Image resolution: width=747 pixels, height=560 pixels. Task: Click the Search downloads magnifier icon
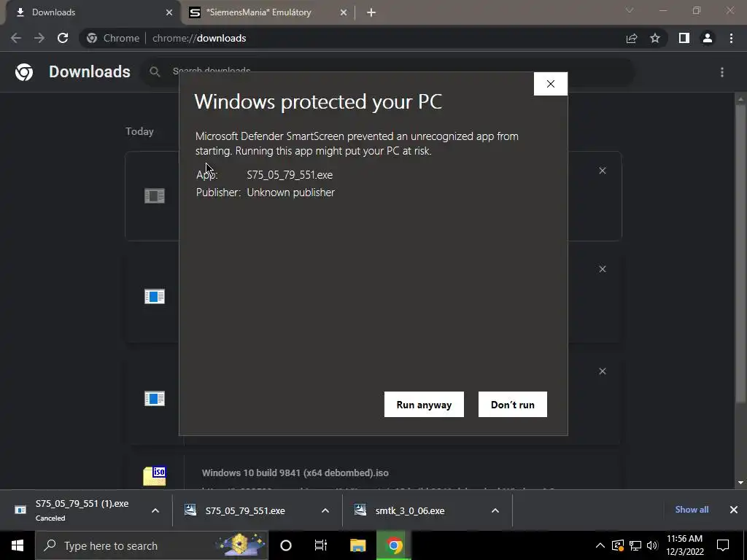click(155, 72)
